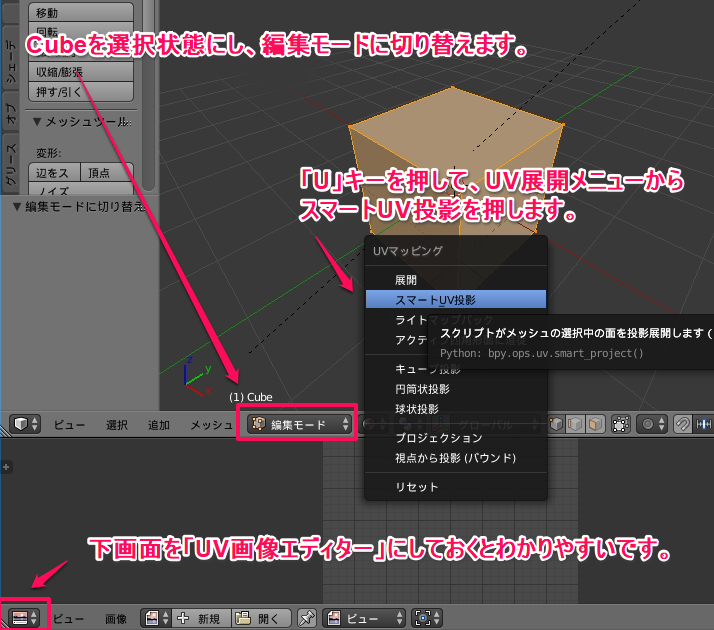Open the proportional editing dropdown

click(653, 424)
